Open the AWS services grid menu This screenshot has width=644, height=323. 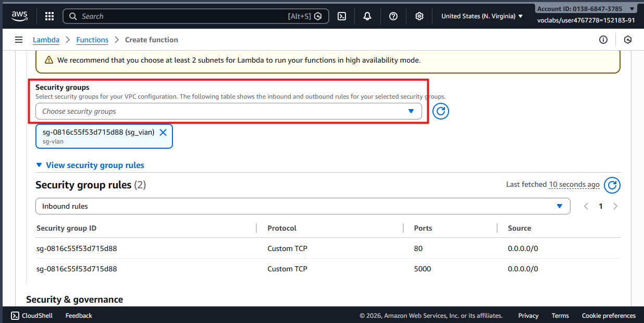[49, 16]
